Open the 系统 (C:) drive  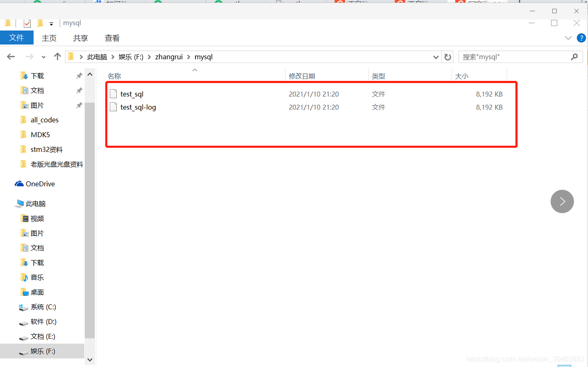coord(42,307)
